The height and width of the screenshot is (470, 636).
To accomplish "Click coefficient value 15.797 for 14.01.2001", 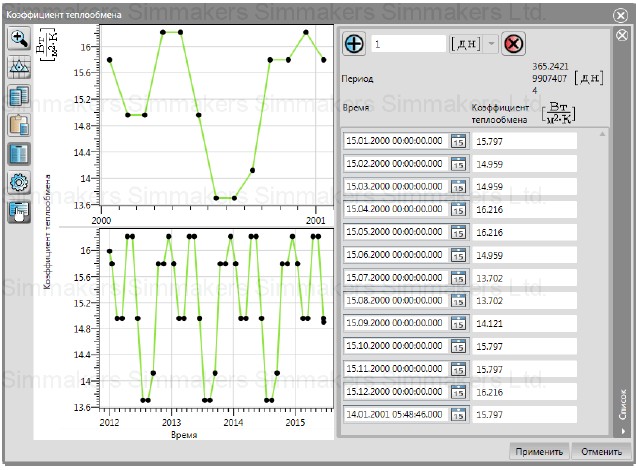I will point(524,414).
